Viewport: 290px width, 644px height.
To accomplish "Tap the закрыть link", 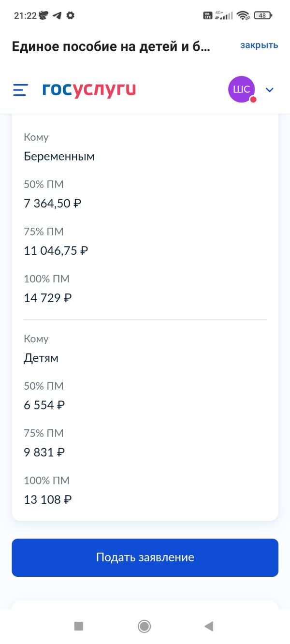I will pos(259,45).
